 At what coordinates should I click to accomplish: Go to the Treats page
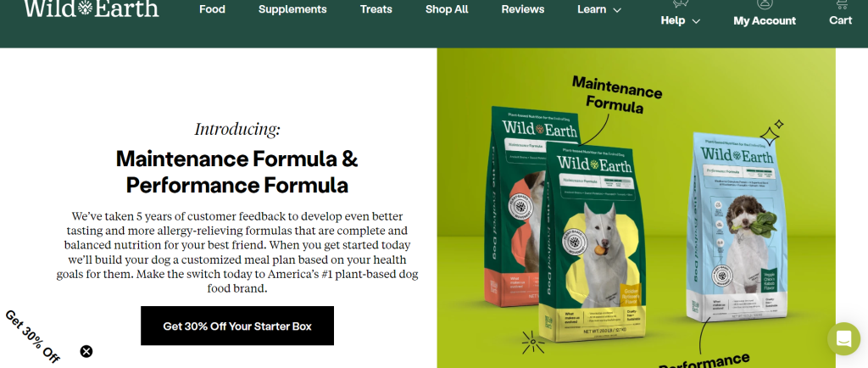pyautogui.click(x=376, y=9)
